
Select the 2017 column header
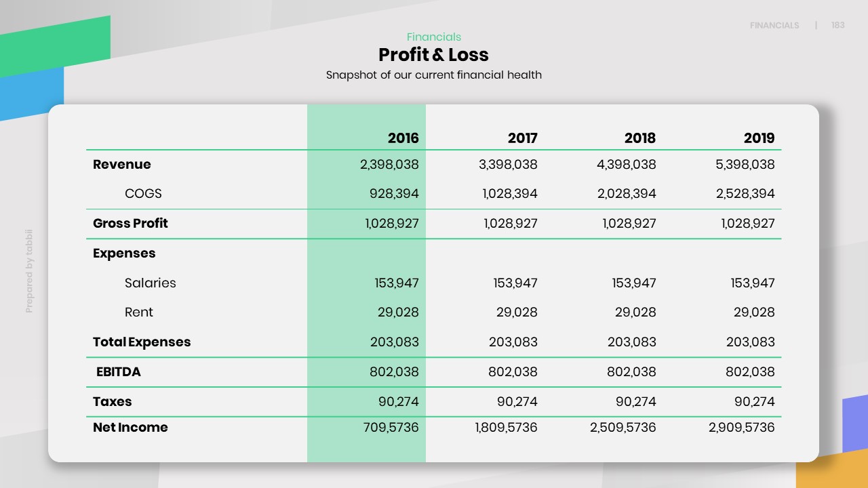pyautogui.click(x=522, y=138)
